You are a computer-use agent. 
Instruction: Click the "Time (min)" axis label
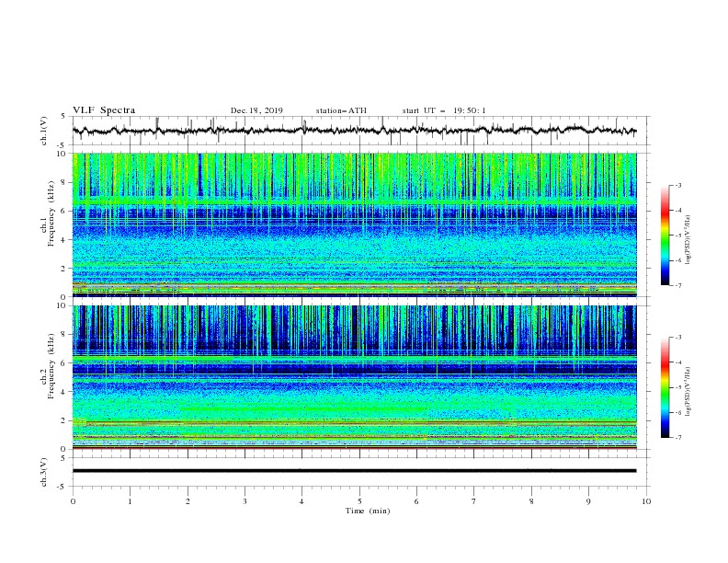point(368,511)
